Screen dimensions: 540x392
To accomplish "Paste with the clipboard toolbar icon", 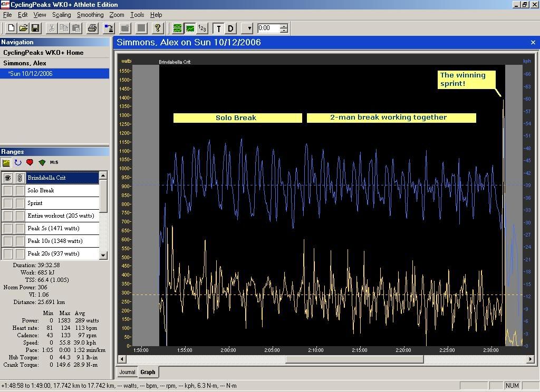I will (x=76, y=28).
